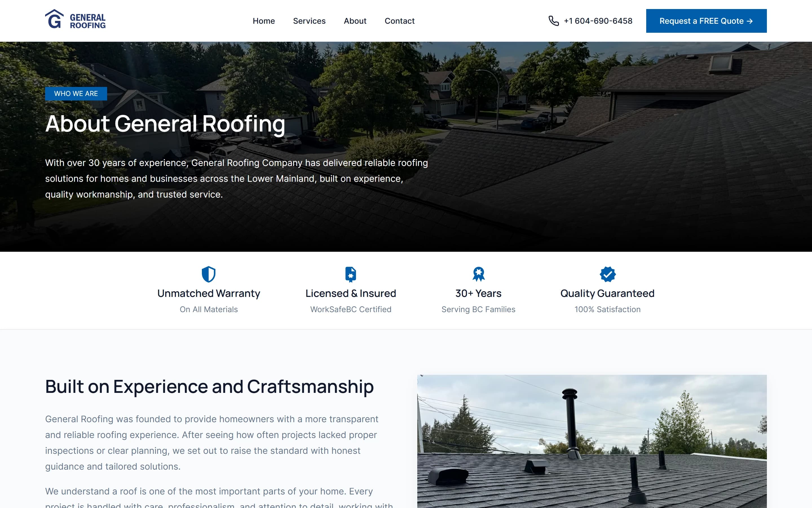Click the certificate icon above Licensed & Insured

(x=351, y=274)
